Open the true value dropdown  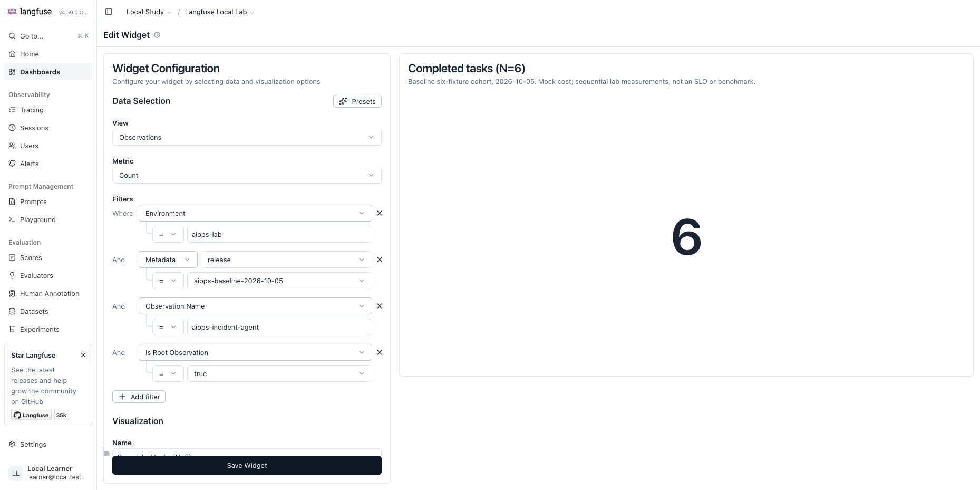tap(279, 373)
